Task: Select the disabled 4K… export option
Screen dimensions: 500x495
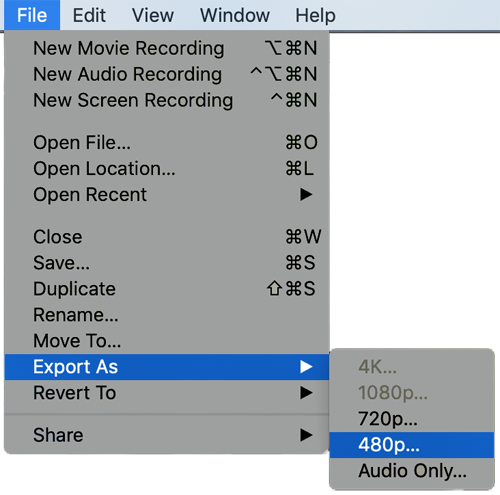Action: (412, 367)
